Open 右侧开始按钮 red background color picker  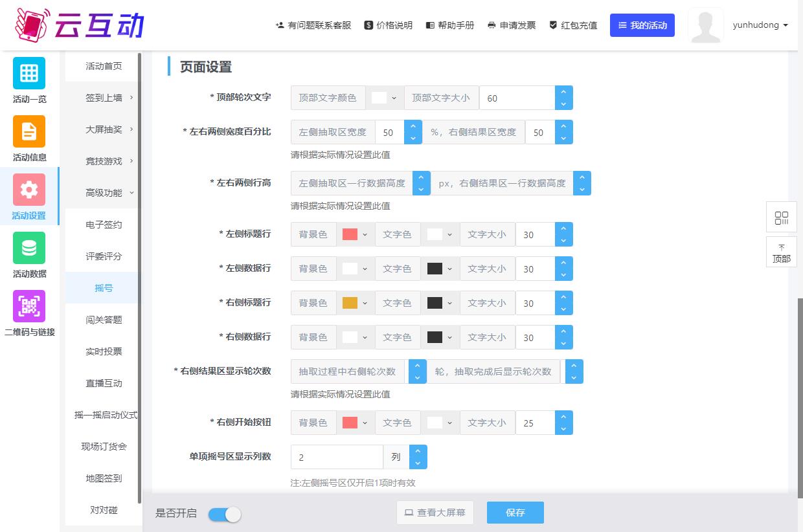pyautogui.click(x=355, y=423)
